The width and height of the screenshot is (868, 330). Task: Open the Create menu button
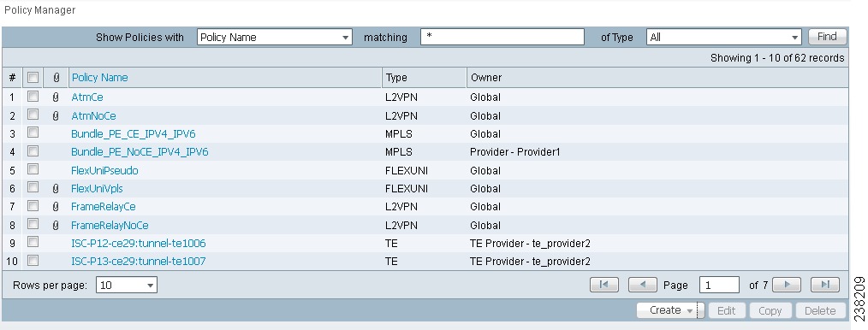(x=669, y=310)
